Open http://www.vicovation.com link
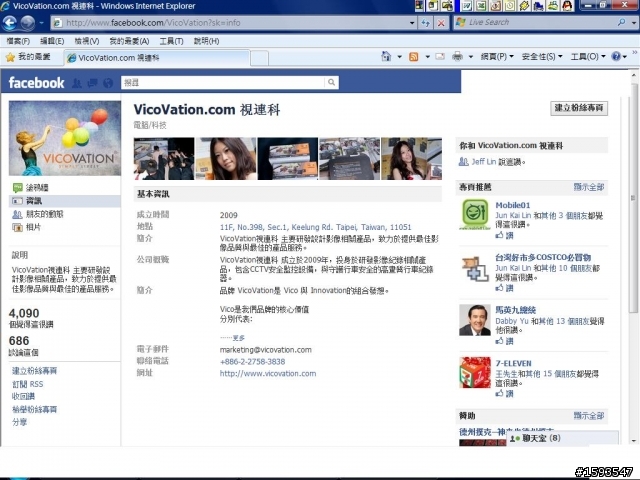640x480 pixels. tap(268, 373)
